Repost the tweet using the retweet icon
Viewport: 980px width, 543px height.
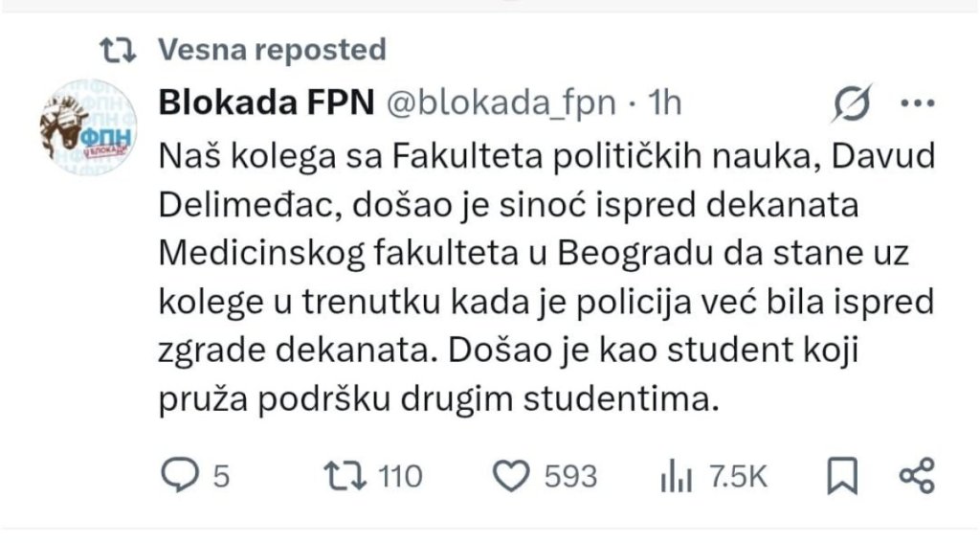[345, 475]
